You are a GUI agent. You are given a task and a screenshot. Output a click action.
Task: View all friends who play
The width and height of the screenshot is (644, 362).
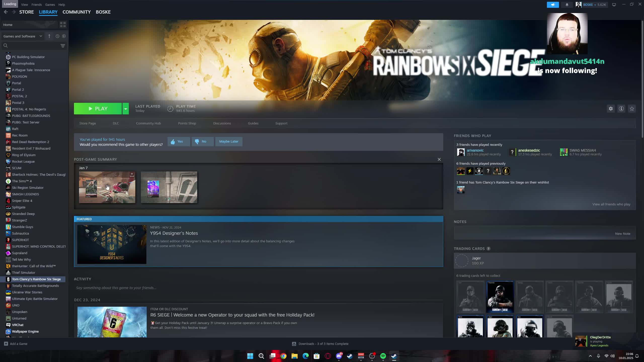(611, 204)
